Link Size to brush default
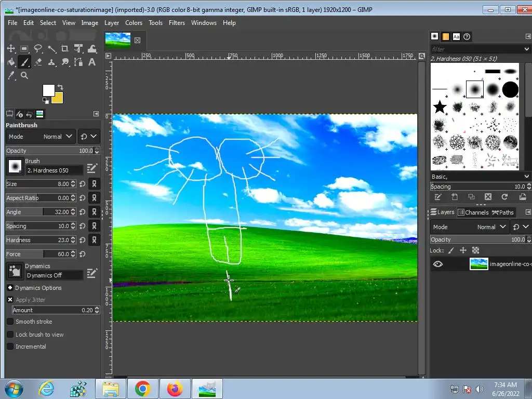The image size is (532, 399). pos(94,184)
